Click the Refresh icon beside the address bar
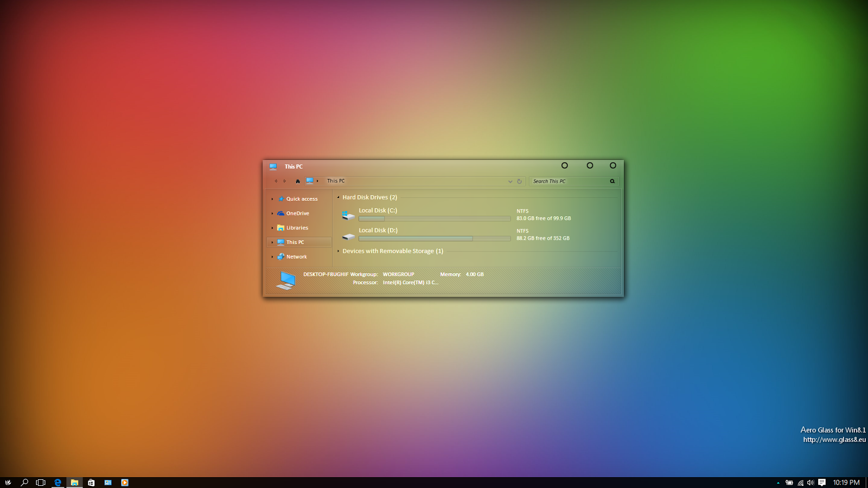The width and height of the screenshot is (868, 488). point(519,181)
